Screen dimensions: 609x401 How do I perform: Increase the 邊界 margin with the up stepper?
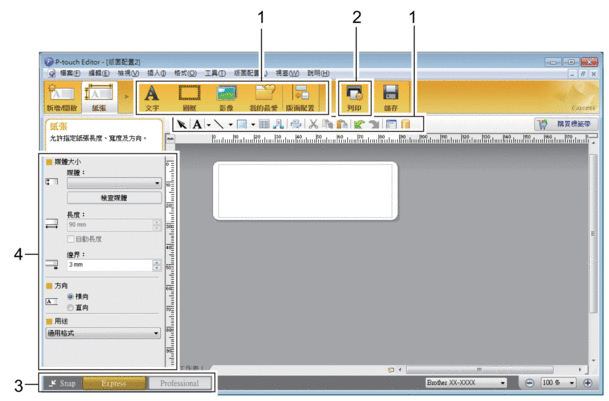tap(157, 262)
